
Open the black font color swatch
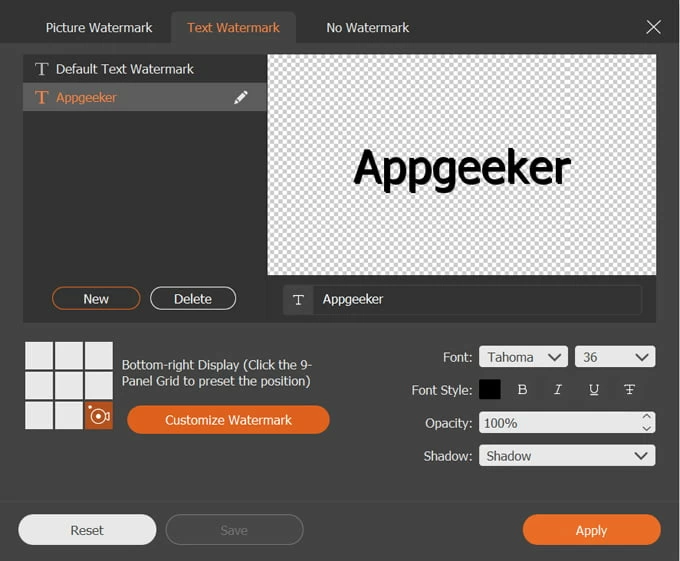pos(490,390)
